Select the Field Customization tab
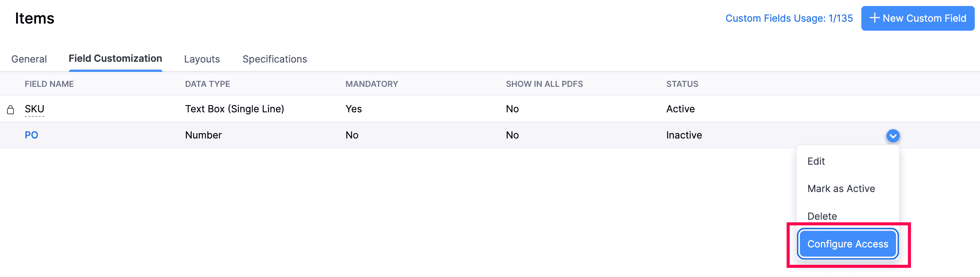980x277 pixels. [x=115, y=59]
